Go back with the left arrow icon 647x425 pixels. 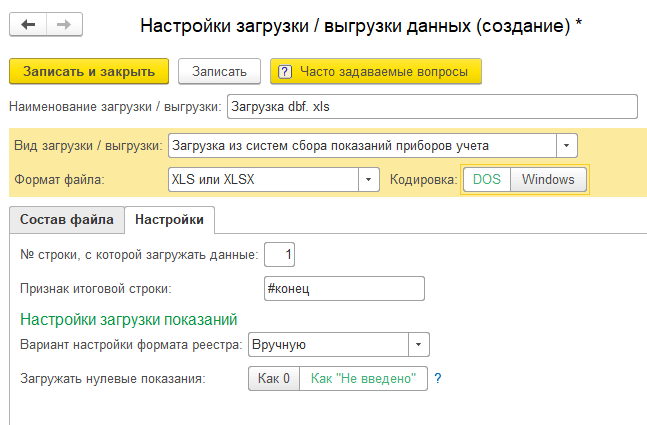[x=28, y=25]
